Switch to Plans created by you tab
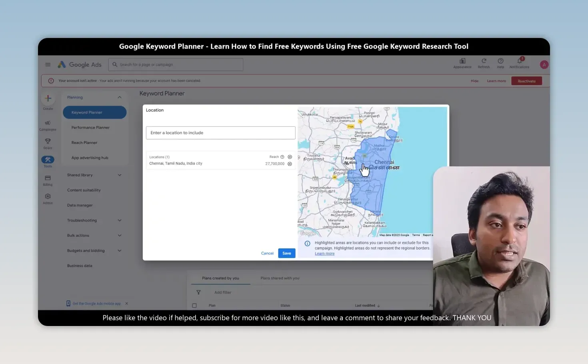 220,278
